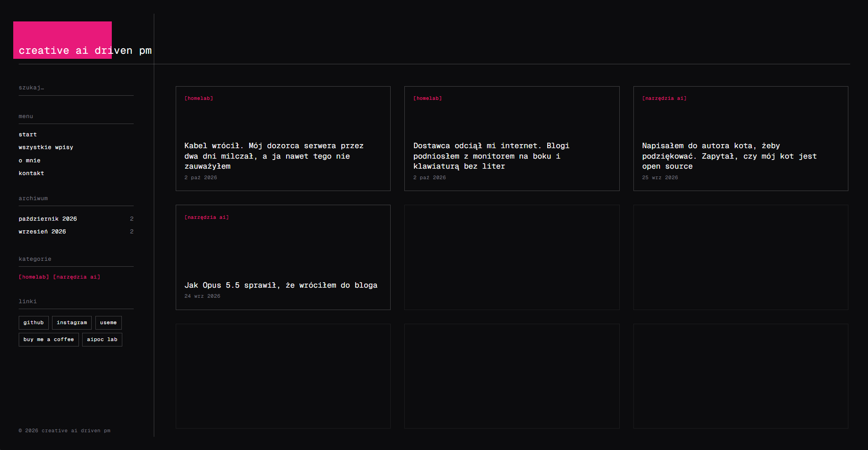Focus the szukaj search field
The image size is (868, 450).
tap(76, 88)
